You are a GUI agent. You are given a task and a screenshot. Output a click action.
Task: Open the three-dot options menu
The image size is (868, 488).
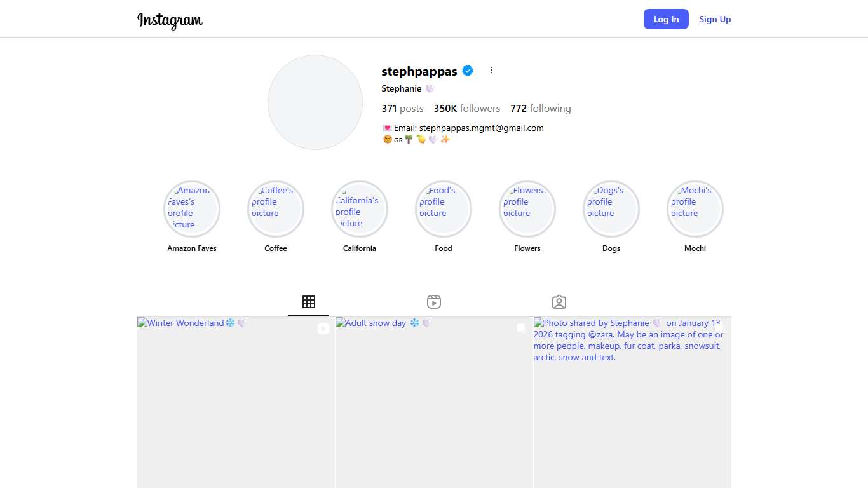tap(491, 71)
